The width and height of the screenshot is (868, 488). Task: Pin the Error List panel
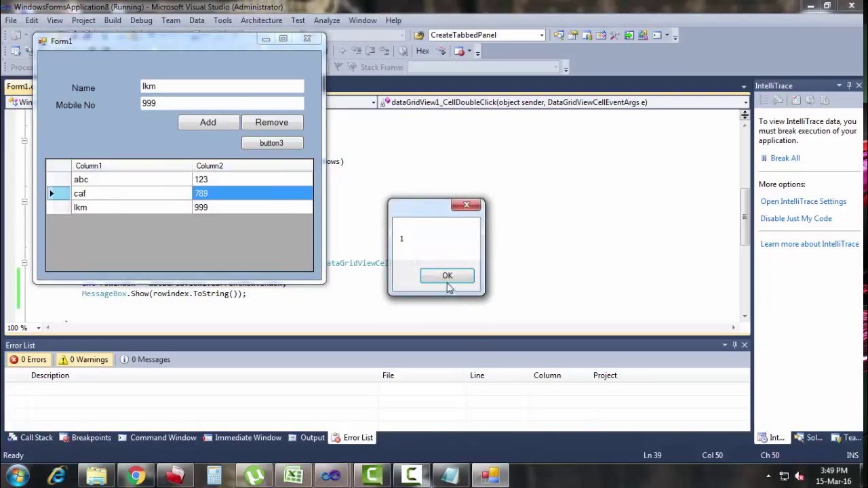pyautogui.click(x=734, y=345)
